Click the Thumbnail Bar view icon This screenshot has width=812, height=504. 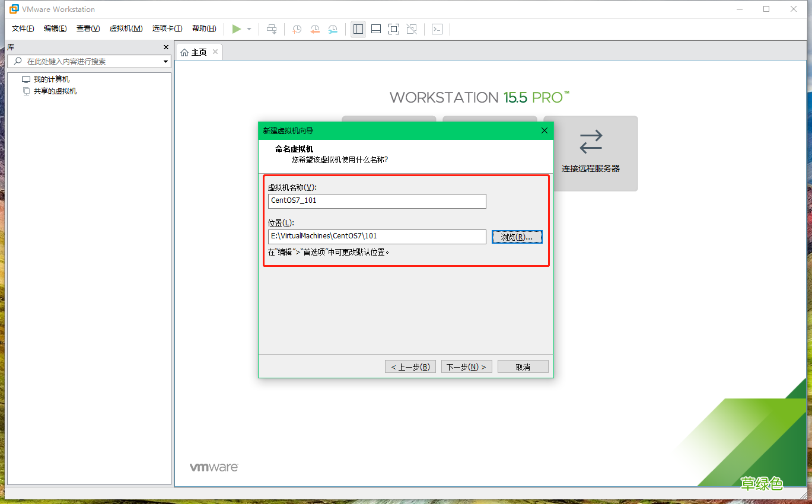(x=375, y=28)
